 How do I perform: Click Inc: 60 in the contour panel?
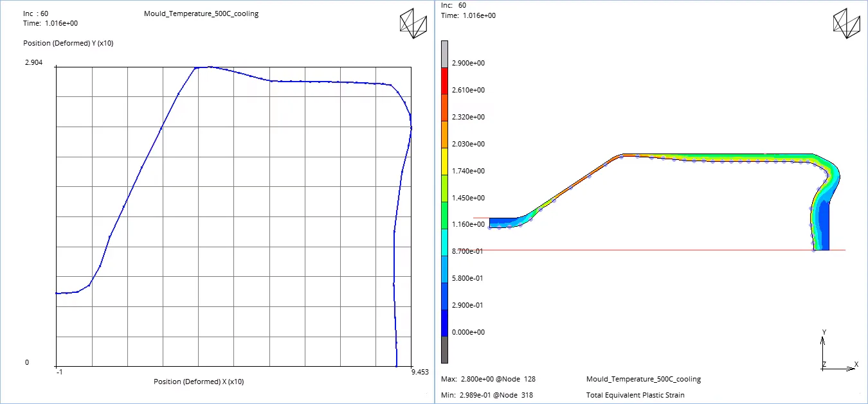click(454, 5)
